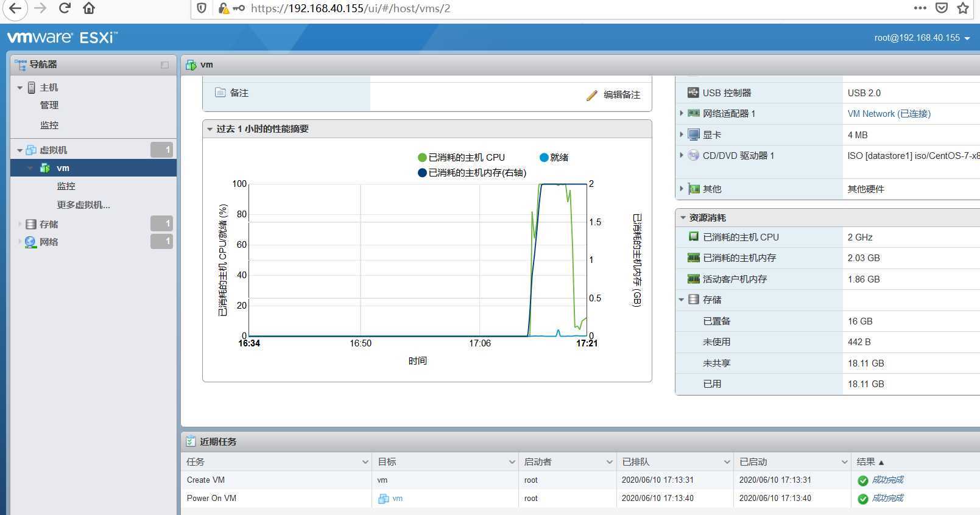Collapse the vm node arrow in navigator
Screen dimensions: 980x515
[30, 168]
